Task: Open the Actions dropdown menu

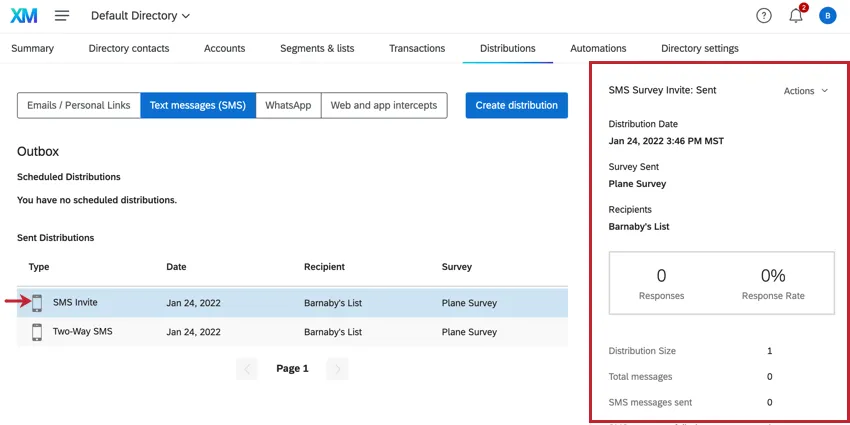Action: tap(805, 91)
